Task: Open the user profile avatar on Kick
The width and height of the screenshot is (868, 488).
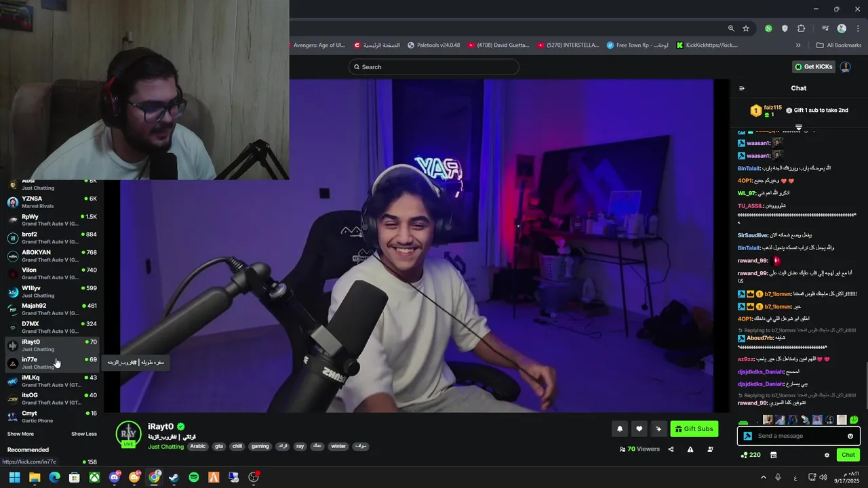Action: click(x=845, y=67)
